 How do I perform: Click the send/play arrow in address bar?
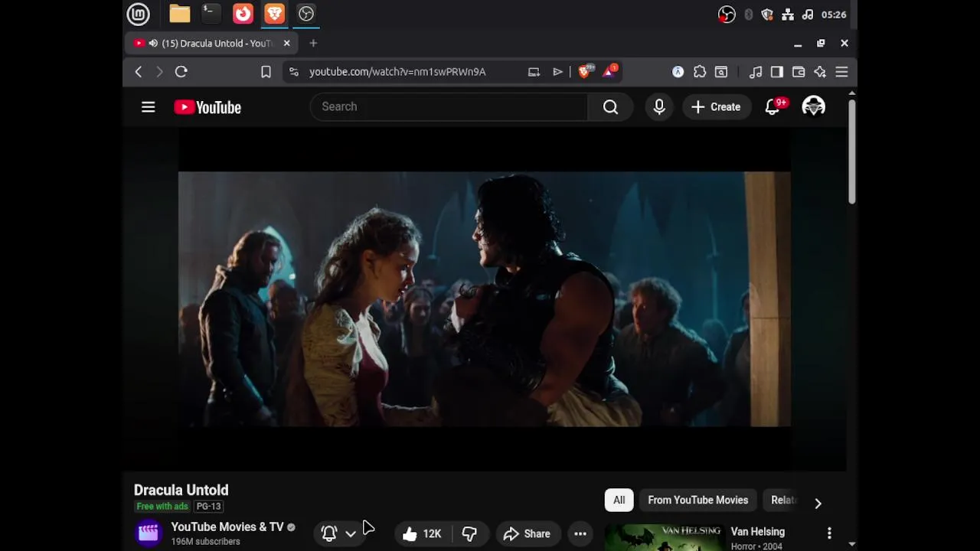(557, 72)
